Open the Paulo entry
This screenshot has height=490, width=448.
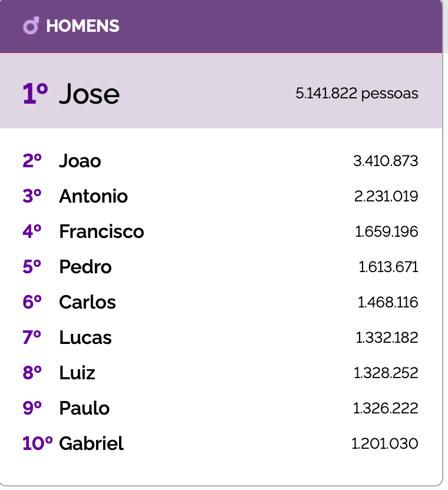click(84, 408)
